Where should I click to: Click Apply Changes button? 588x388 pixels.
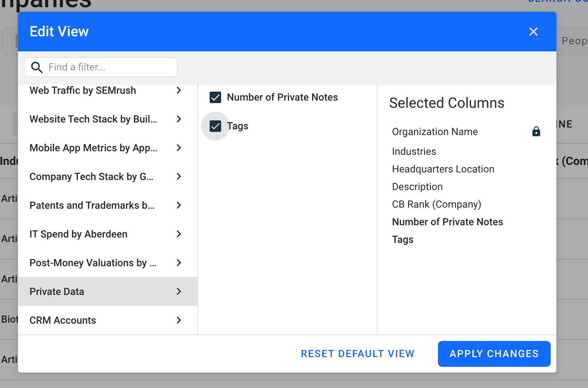494,354
